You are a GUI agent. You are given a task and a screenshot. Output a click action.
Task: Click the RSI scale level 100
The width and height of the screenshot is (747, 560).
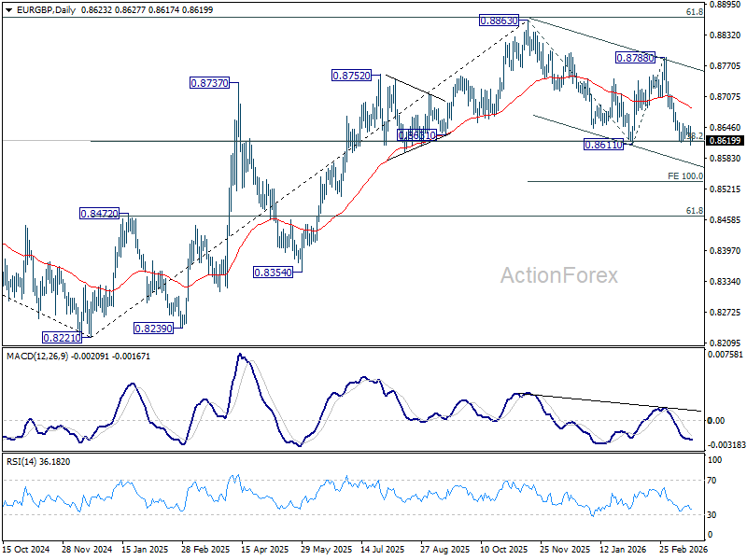715,460
